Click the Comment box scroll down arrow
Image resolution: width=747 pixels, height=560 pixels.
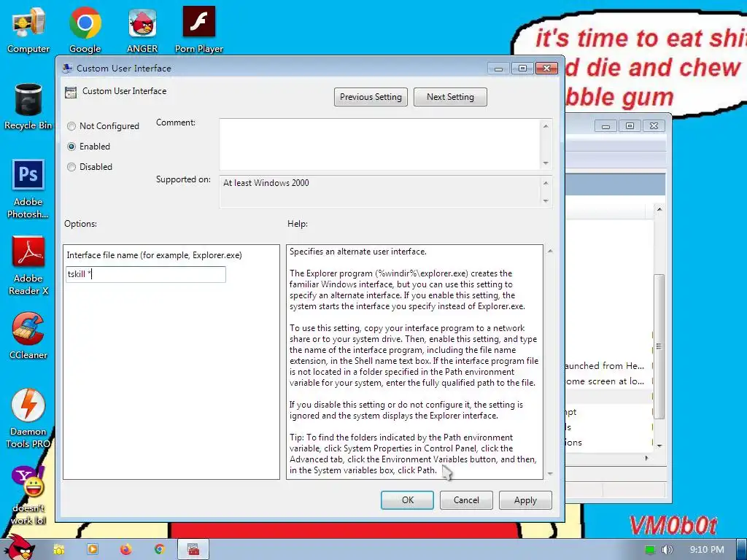[546, 163]
